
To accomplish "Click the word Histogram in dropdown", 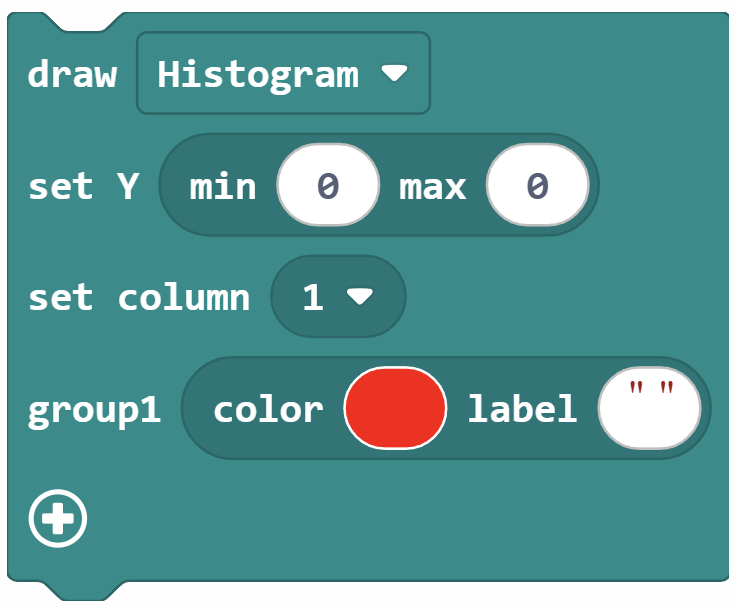I will pyautogui.click(x=258, y=75).
